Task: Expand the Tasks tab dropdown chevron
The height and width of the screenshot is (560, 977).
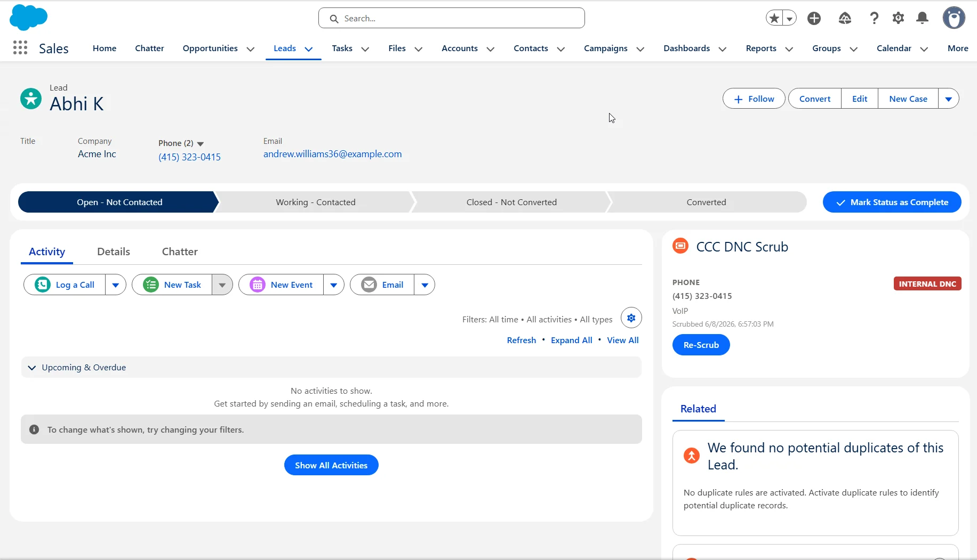Action: (x=365, y=49)
